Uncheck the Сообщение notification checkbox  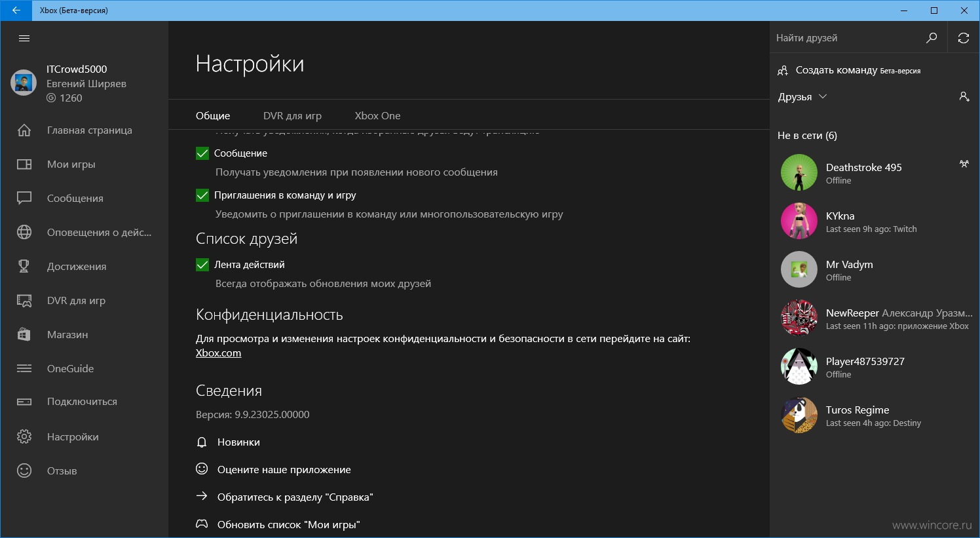click(202, 153)
